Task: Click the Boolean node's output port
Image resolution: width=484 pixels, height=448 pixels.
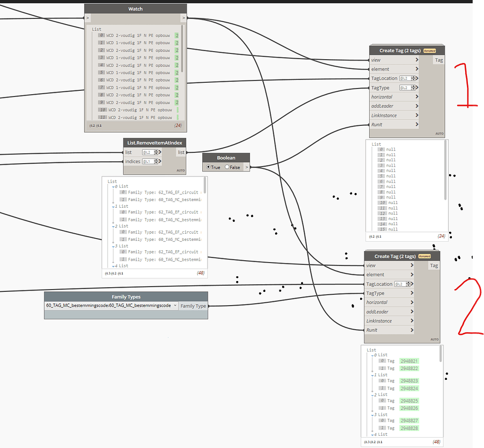Action: coord(246,167)
